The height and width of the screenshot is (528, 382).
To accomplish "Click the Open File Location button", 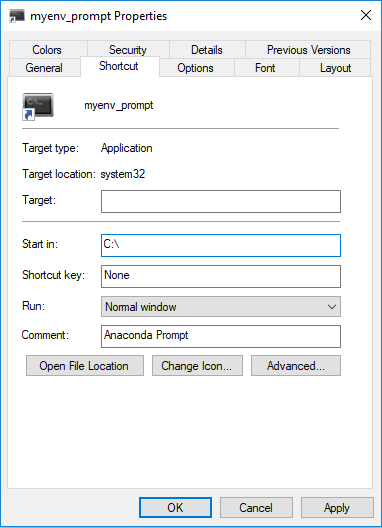I will pyautogui.click(x=85, y=366).
